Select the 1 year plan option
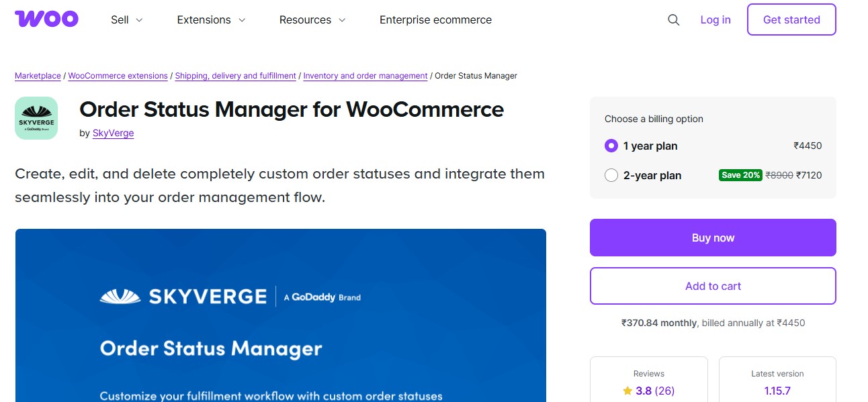868x402 pixels. pyautogui.click(x=611, y=146)
